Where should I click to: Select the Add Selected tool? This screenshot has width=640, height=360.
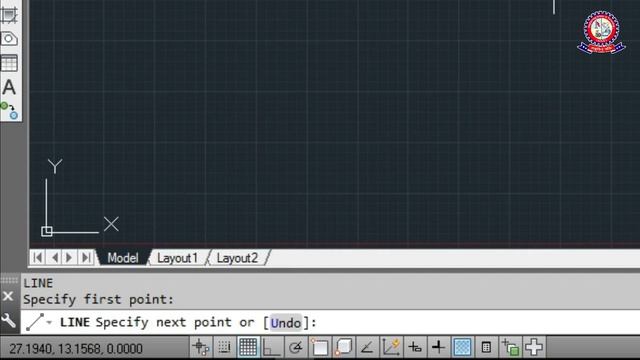pyautogui.click(x=9, y=110)
